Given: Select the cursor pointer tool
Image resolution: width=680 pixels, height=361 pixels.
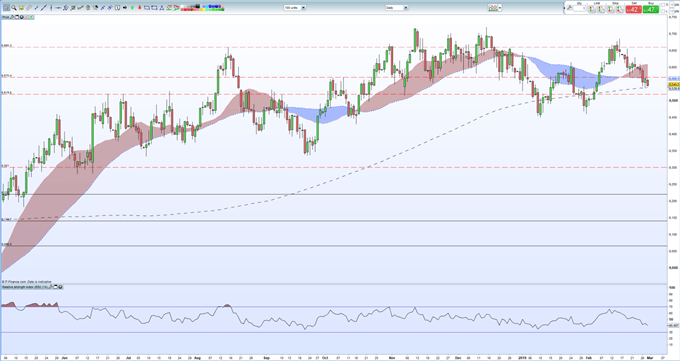Looking at the screenshot, I should (x=6, y=8).
